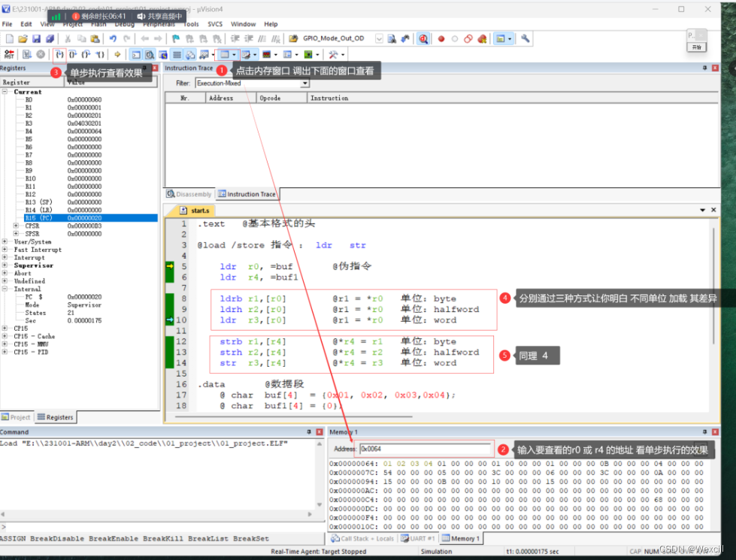
Task: Reset CPU using the RST toolbar icon
Action: coord(9,54)
